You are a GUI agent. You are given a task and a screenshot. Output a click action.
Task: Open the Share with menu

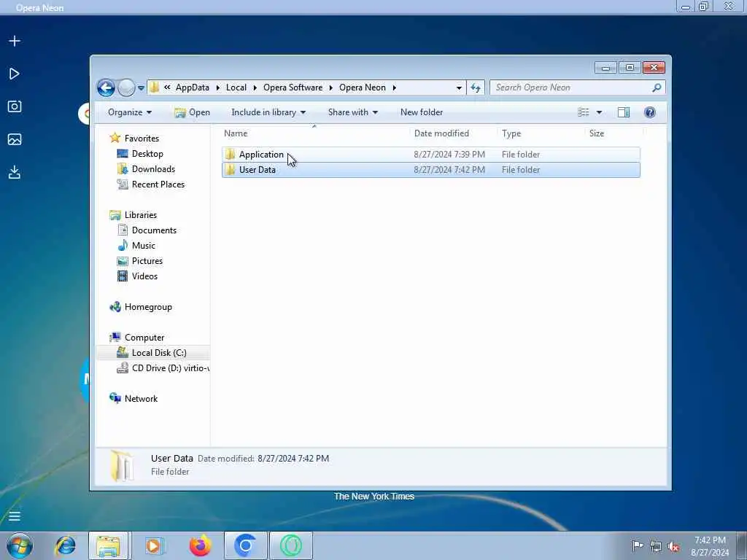point(352,112)
